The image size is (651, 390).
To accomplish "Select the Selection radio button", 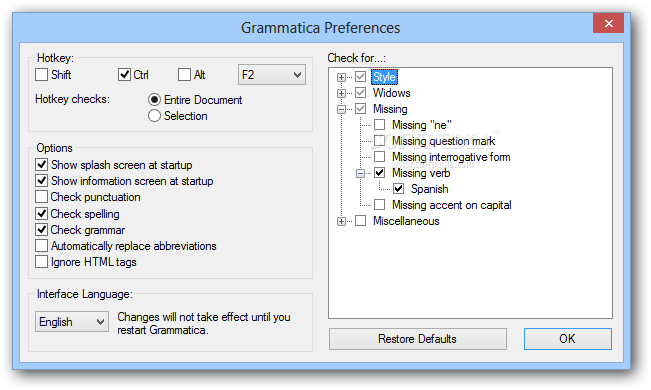I will 154,116.
